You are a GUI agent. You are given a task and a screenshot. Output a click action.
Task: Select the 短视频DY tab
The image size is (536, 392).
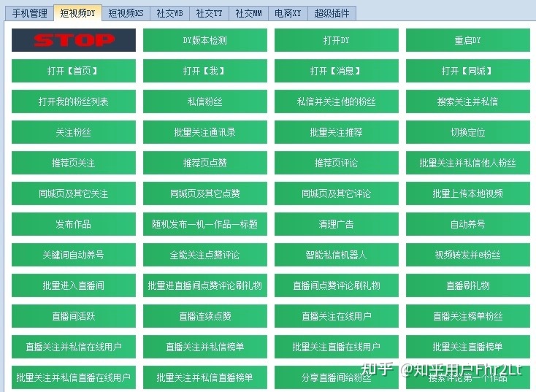coord(77,13)
